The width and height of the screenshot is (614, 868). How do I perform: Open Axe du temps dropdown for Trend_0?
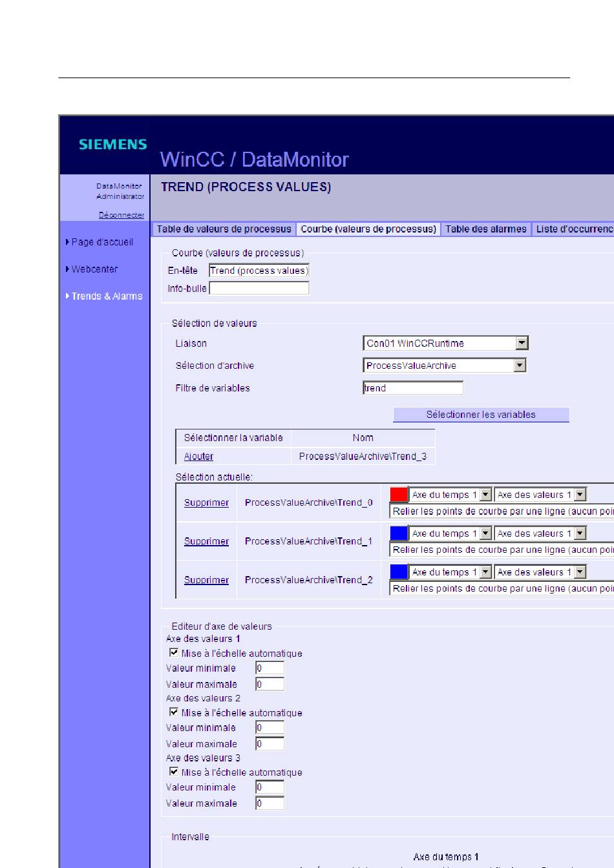point(450,495)
